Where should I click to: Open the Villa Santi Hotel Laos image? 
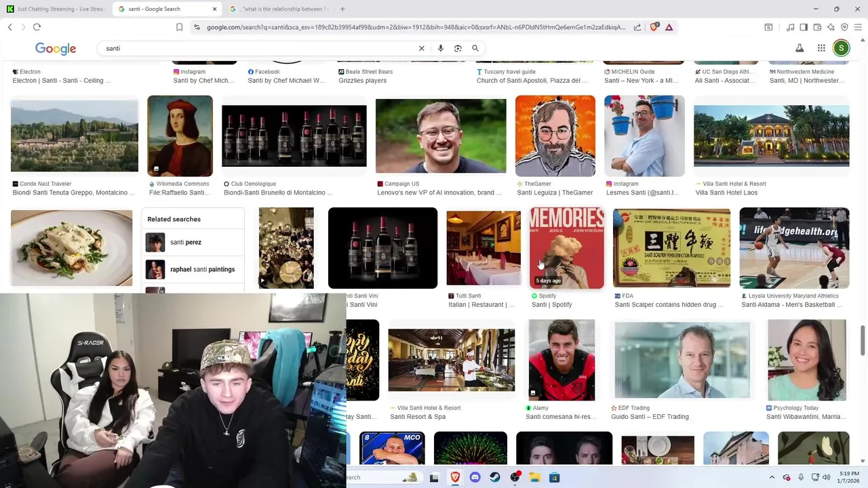[771, 136]
